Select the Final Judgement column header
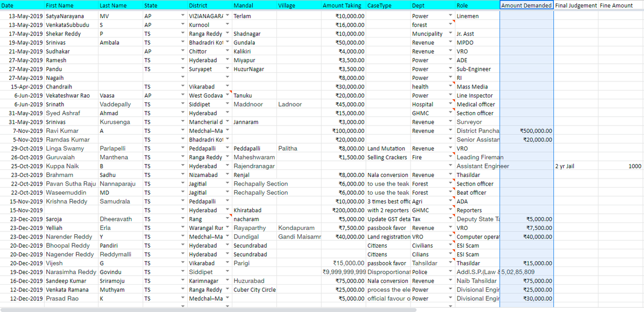The image size is (644, 312). tap(576, 5)
